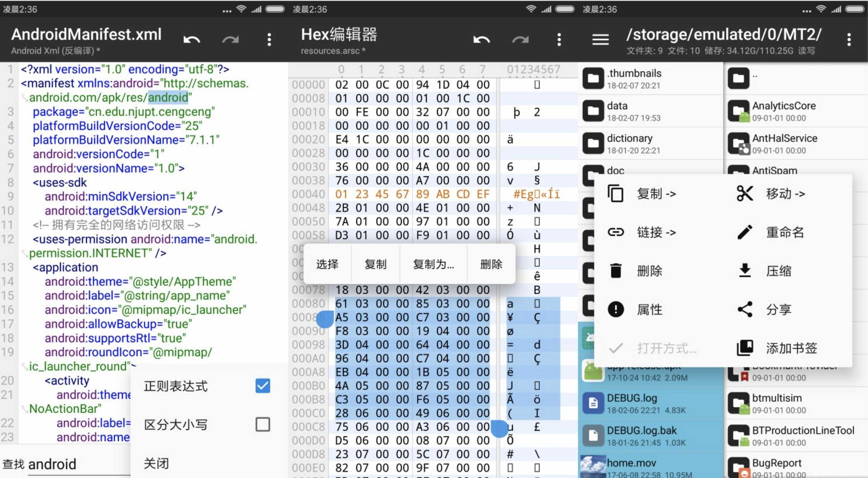Click the Wi-Fi icon in left status bar
Viewport: 868px width, 478px height.
pos(241,9)
